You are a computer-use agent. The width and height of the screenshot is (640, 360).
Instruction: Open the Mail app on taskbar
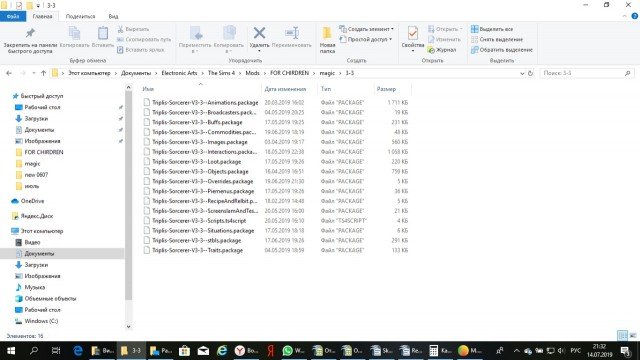[203, 351]
